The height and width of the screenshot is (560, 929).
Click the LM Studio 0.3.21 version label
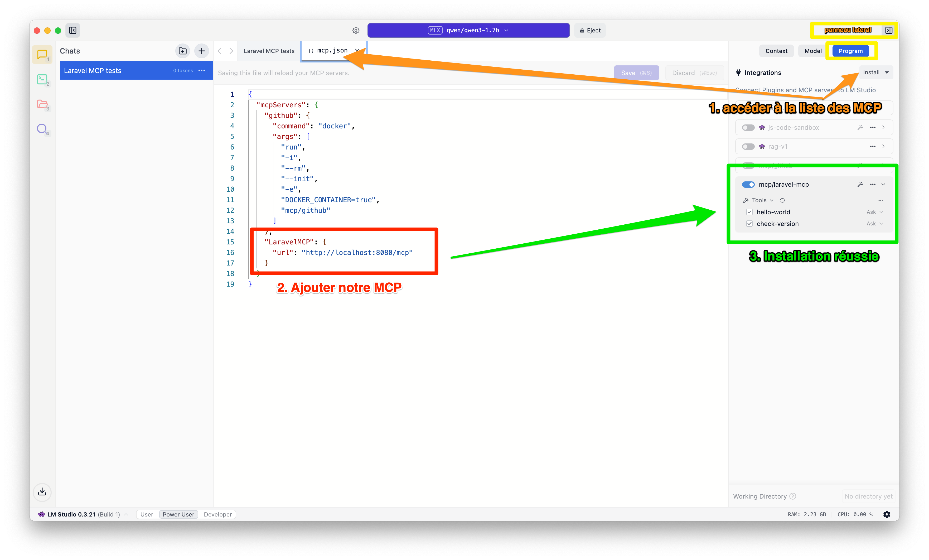click(71, 514)
